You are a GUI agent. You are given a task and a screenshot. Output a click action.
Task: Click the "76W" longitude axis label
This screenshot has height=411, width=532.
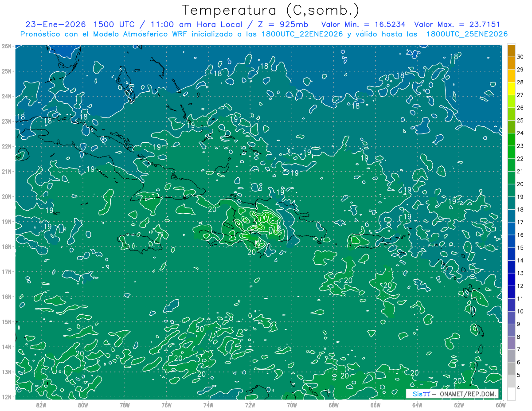coord(167,404)
